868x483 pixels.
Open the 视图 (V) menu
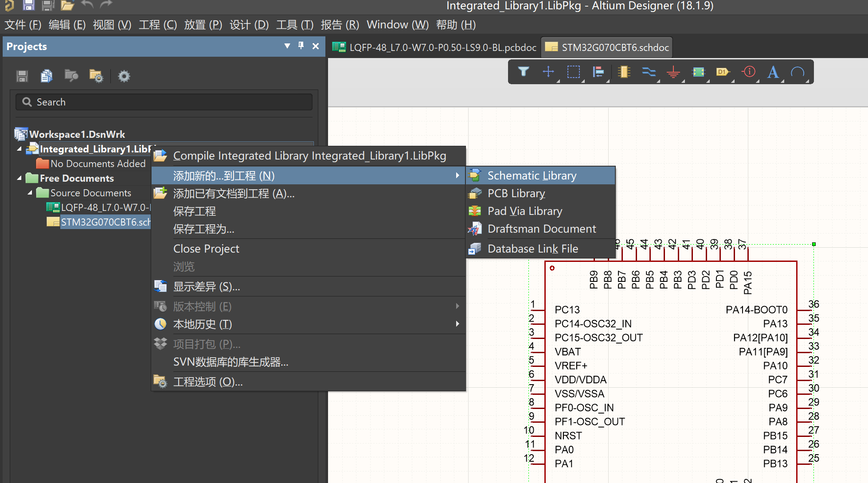(112, 25)
